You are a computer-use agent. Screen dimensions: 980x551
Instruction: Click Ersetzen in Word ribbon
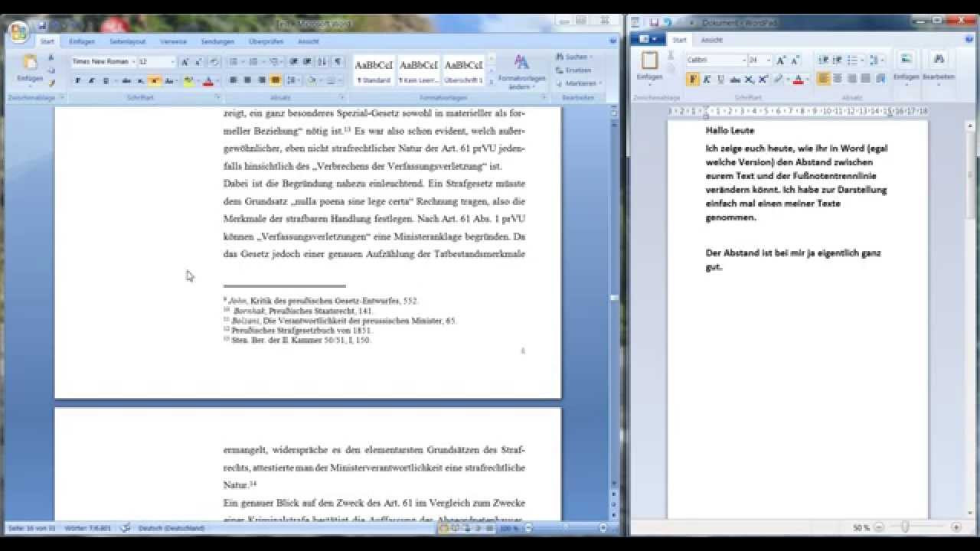(573, 70)
